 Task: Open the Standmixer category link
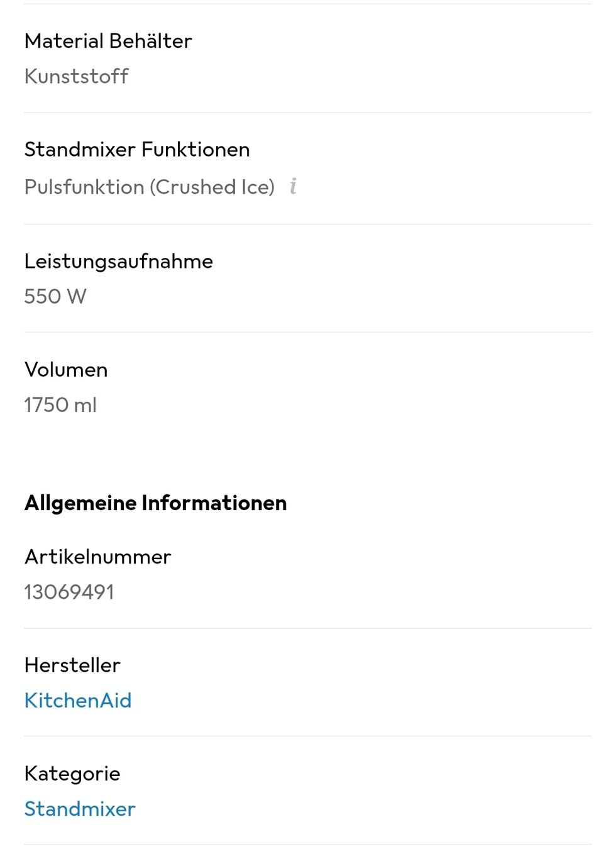[80, 808]
